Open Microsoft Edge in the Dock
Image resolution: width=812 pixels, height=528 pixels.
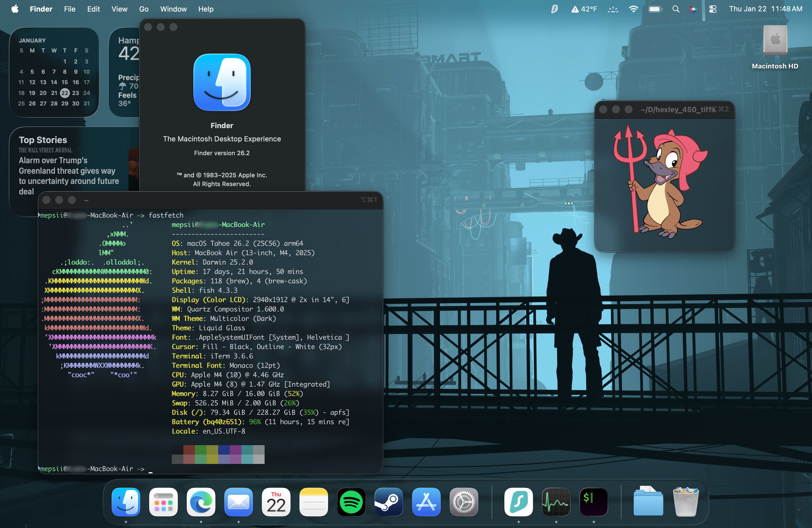tap(201, 502)
